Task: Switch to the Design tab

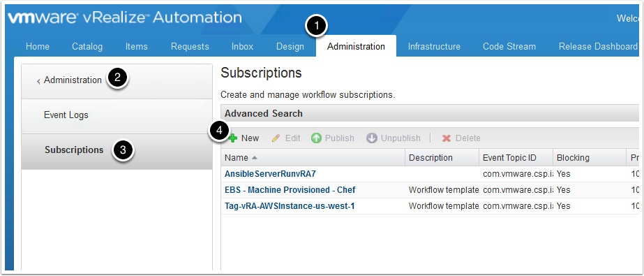Action: point(290,47)
